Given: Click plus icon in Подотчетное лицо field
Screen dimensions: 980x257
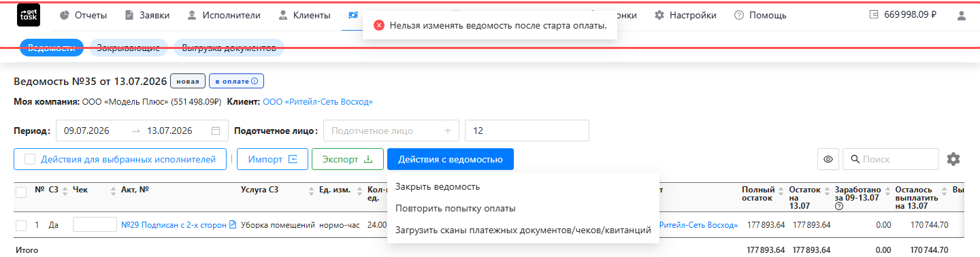Looking at the screenshot, I should point(448,131).
